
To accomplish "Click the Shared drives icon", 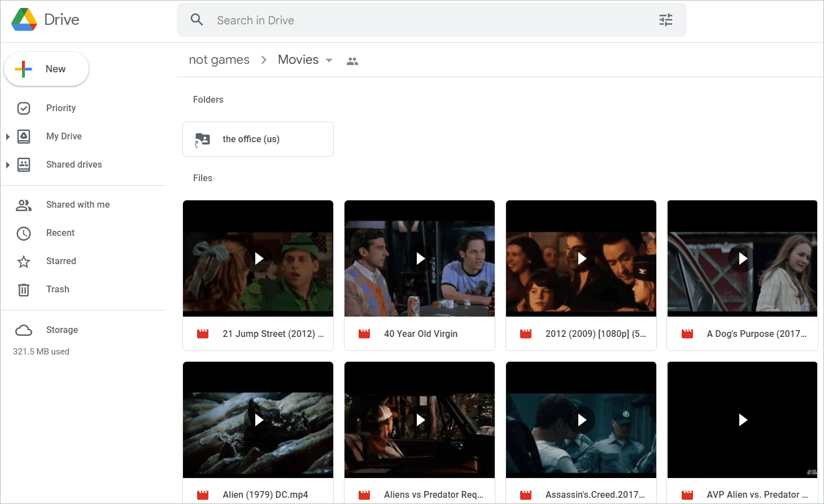I will click(x=24, y=165).
